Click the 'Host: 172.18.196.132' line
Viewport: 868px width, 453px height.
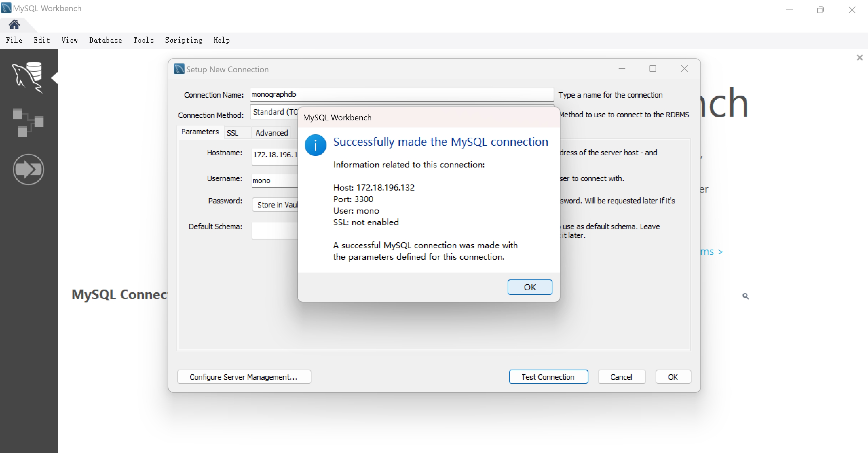[x=374, y=188]
